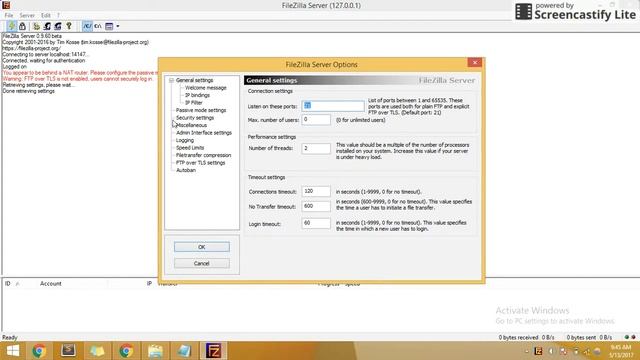The width and height of the screenshot is (640, 360).
Task: Sort connections by the IP column header
Action: pyautogui.click(x=149, y=283)
